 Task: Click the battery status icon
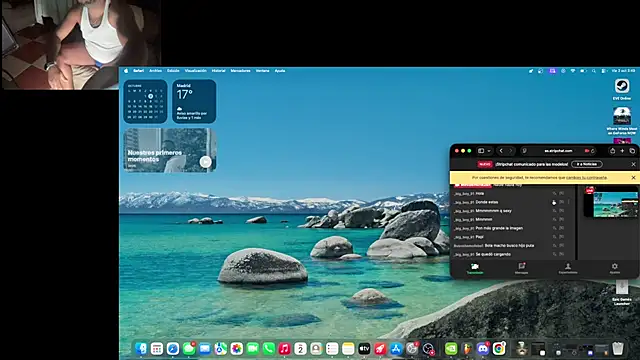[583, 71]
